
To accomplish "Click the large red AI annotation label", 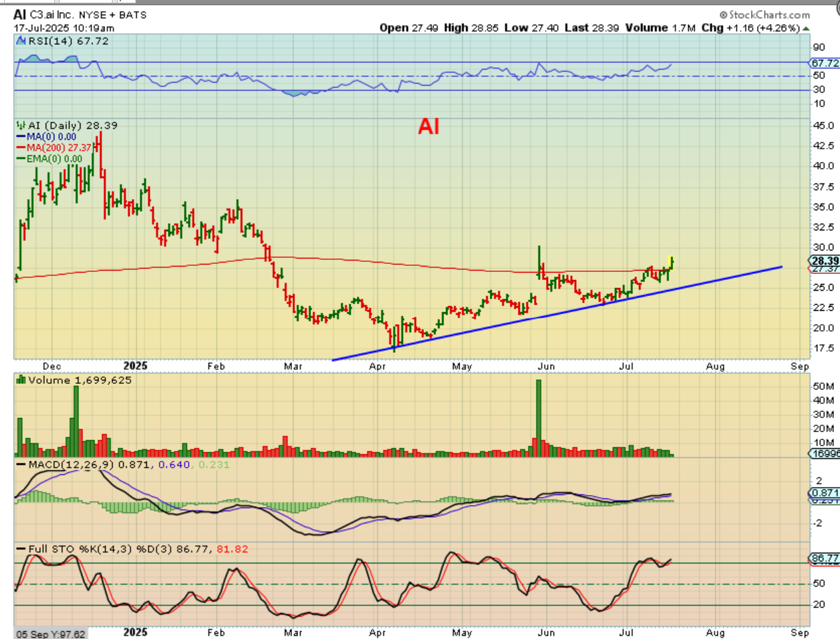I will point(429,126).
